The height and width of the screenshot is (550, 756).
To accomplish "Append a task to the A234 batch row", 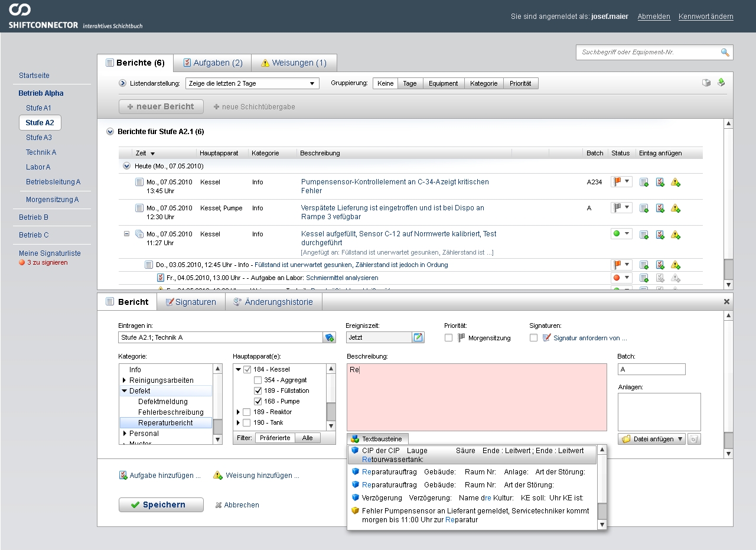I will coord(660,183).
